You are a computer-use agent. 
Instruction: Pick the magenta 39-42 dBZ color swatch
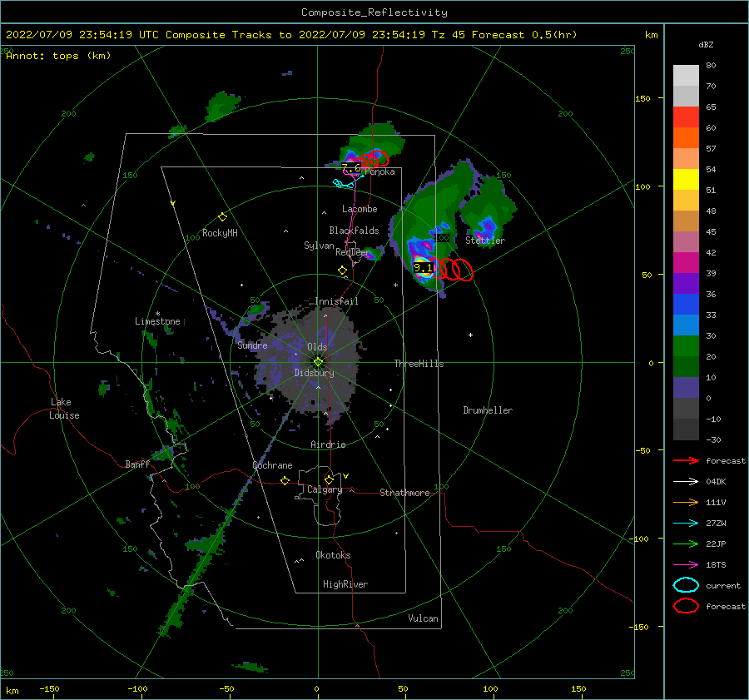686,263
